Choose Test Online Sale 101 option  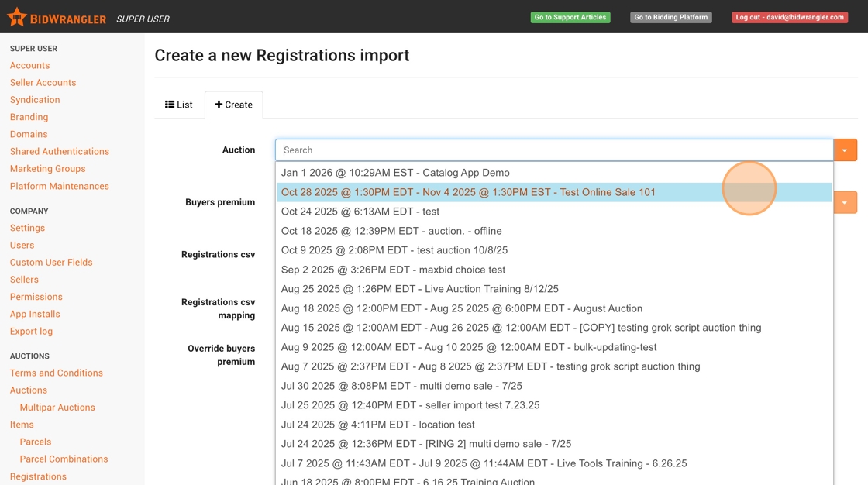click(x=468, y=192)
